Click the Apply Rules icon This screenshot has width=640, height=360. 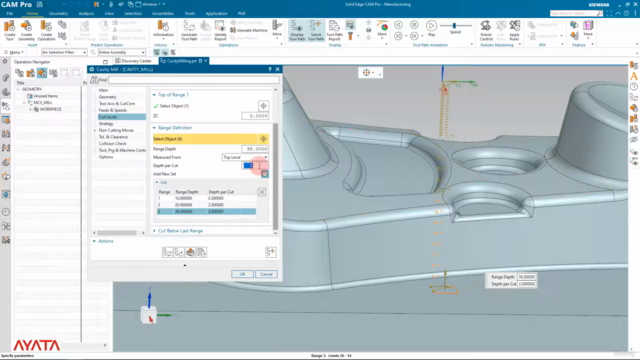tap(514, 30)
